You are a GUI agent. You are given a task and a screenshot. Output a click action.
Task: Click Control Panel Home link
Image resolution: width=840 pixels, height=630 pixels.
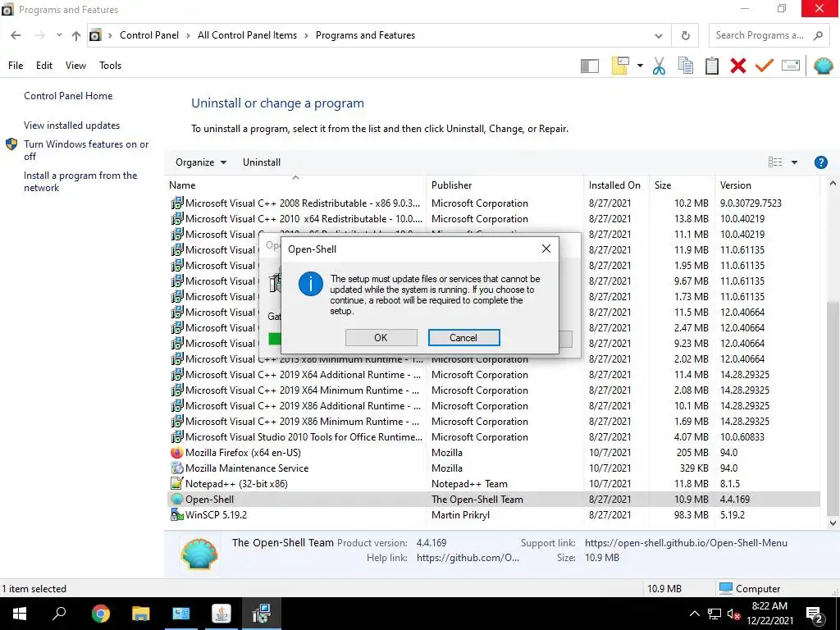click(68, 96)
